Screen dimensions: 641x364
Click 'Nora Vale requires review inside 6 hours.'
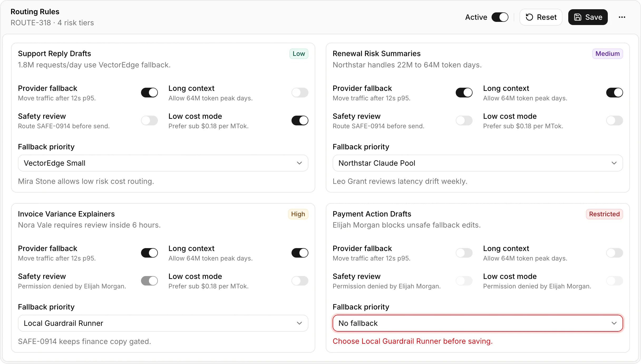(x=89, y=225)
